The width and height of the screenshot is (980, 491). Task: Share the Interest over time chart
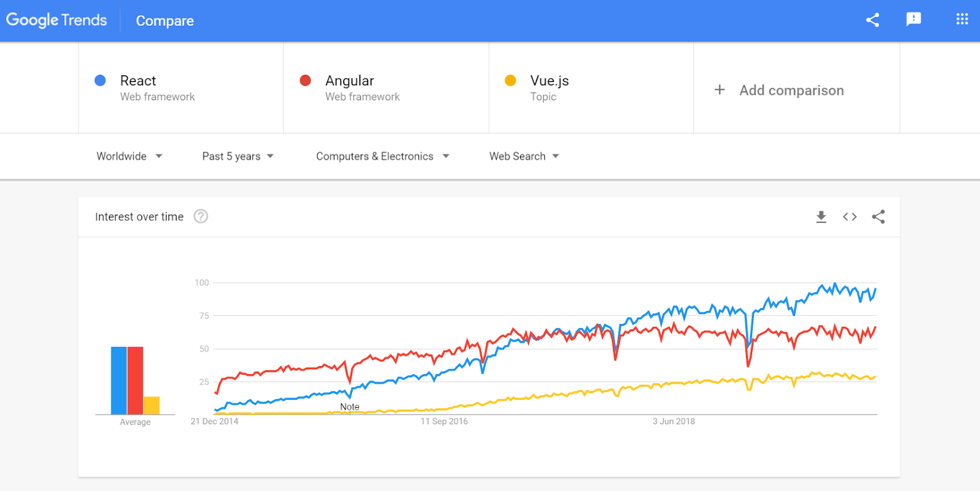tap(878, 217)
